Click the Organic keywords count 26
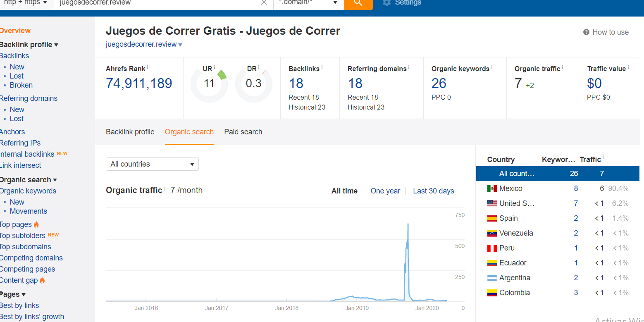Screen dimensions: 644x322 439,83
